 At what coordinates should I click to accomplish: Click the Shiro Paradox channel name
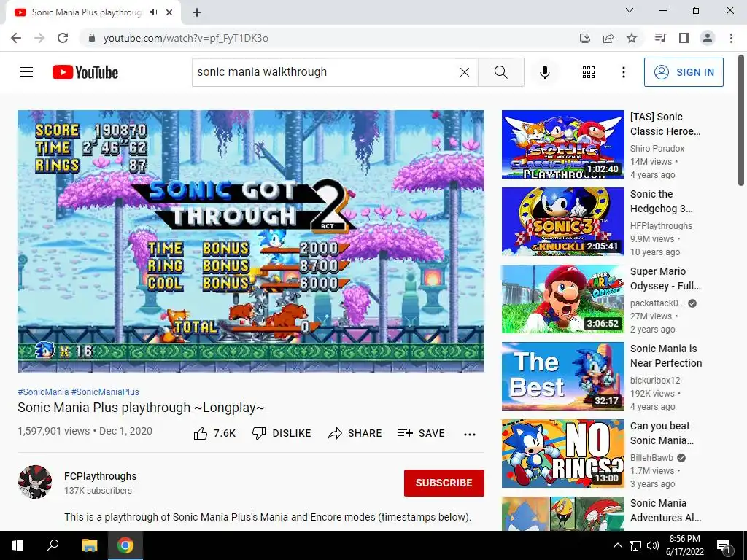click(657, 149)
